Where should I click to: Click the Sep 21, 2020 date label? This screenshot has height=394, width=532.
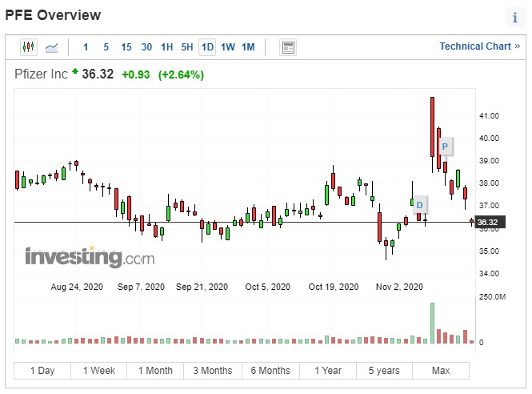coord(202,287)
